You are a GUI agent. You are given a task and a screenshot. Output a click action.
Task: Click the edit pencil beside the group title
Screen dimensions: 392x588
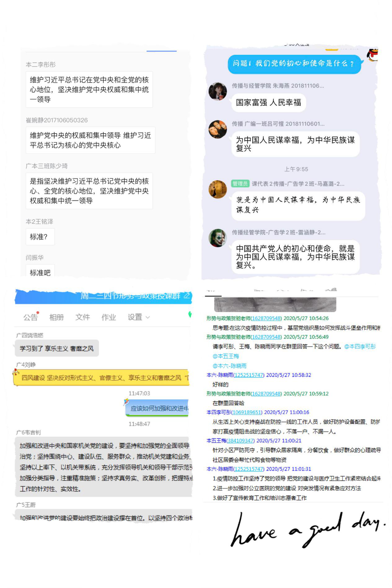pyautogui.click(x=187, y=295)
